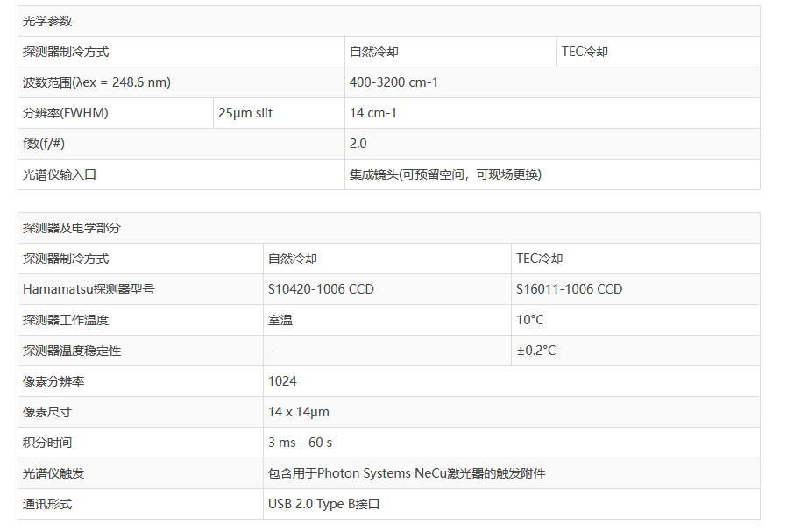Click the 光学参数 table header
The width and height of the screenshot is (801, 532).
pos(48,21)
